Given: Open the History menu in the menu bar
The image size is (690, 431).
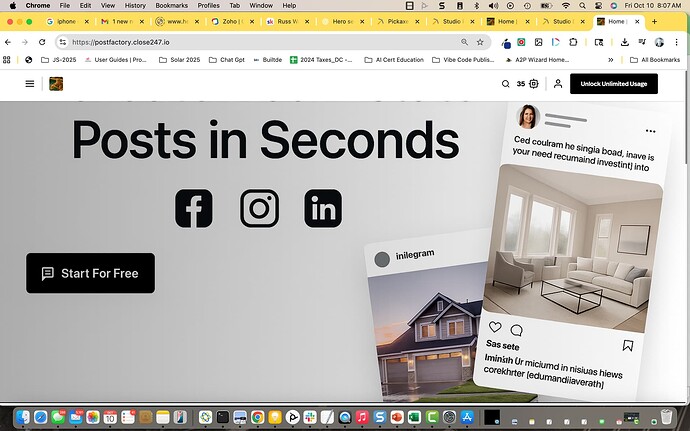Looking at the screenshot, I should [x=135, y=6].
